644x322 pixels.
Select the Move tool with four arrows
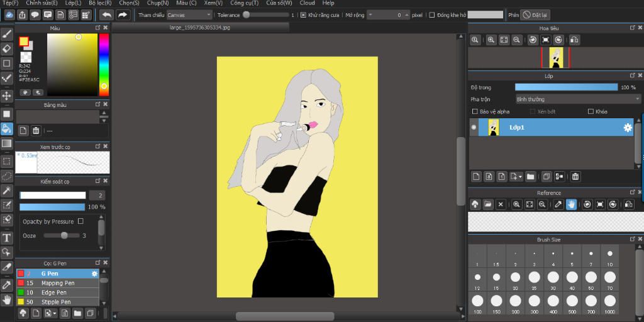pos(7,96)
